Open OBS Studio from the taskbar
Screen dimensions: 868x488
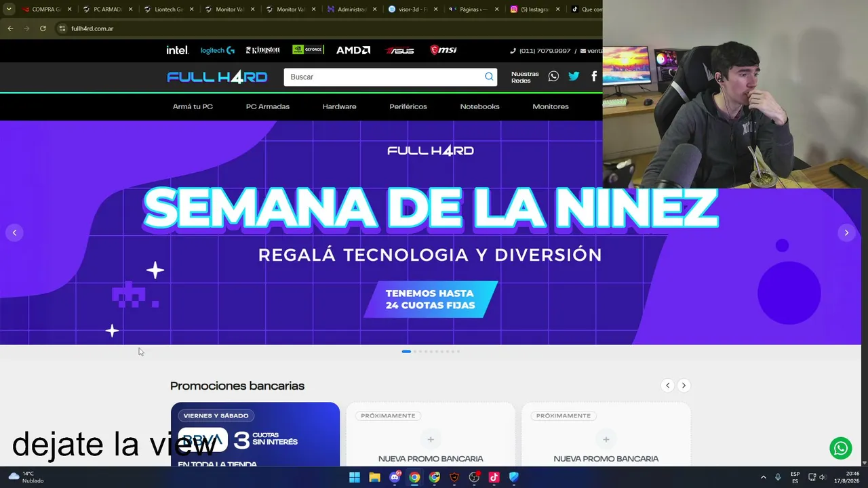[x=474, y=477]
